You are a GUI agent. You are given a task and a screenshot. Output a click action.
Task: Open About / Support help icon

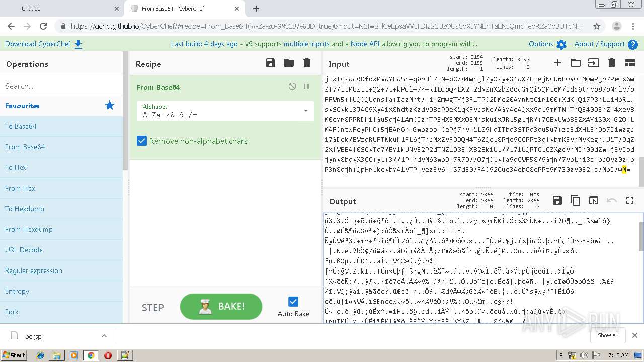[x=633, y=45]
